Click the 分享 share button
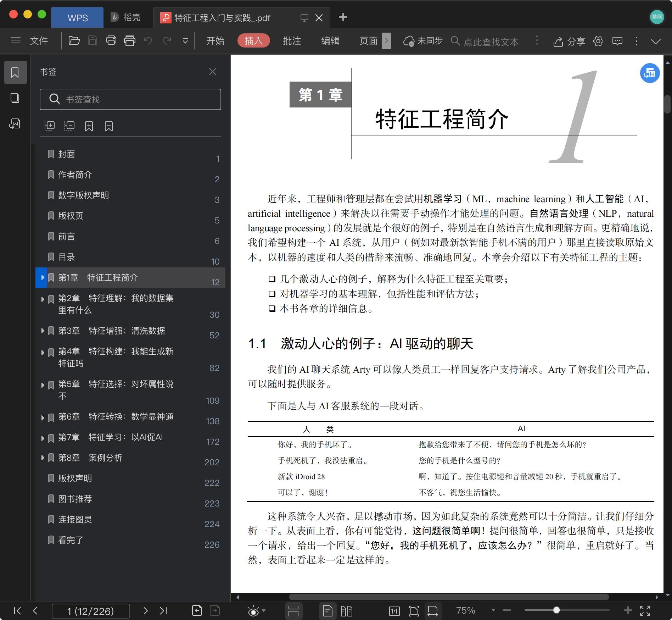The width and height of the screenshot is (672, 620). click(x=569, y=41)
